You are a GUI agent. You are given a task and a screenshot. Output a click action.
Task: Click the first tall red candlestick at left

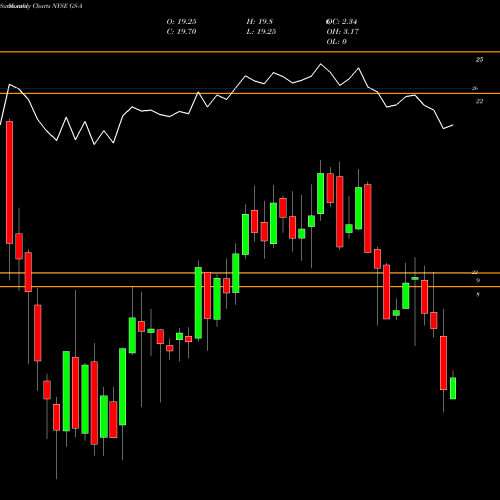tap(9, 182)
